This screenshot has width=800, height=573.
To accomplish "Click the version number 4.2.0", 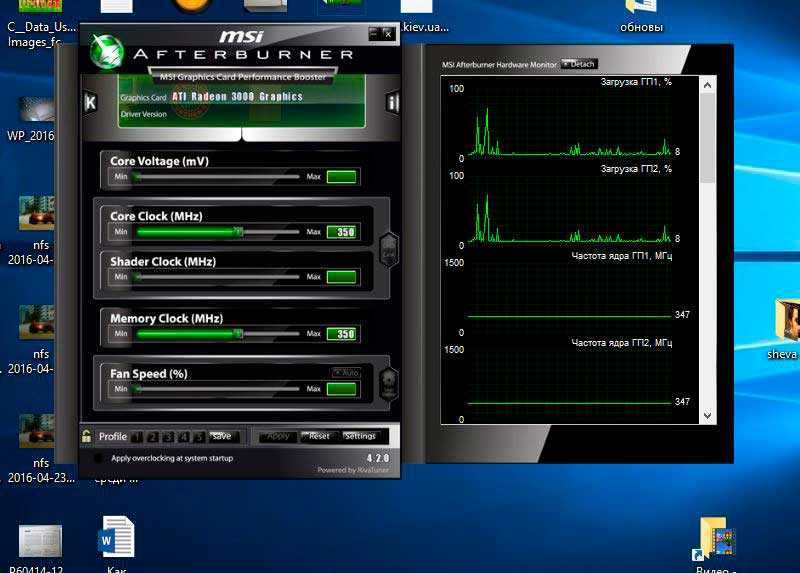I will [378, 458].
